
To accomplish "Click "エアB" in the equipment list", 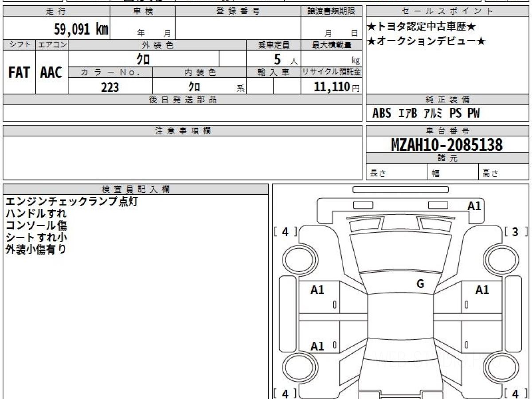I will click(x=408, y=113).
